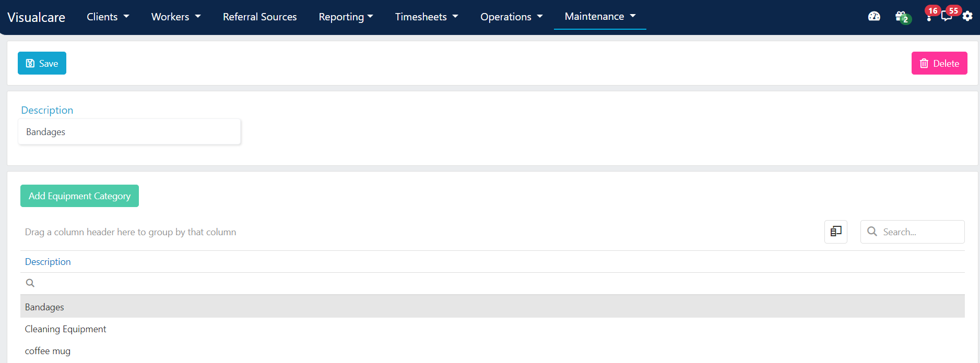Edit the Description field containing Bandages
This screenshot has width=980, height=363.
coord(129,132)
